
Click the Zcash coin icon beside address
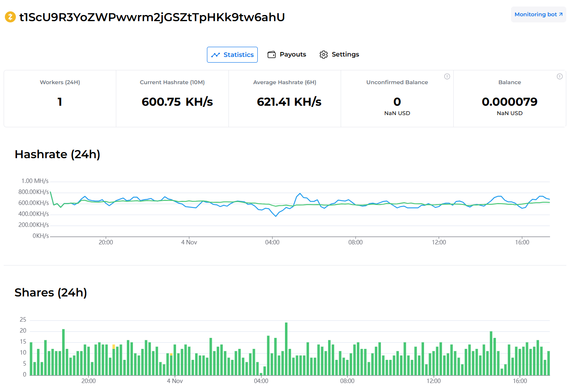[10, 17]
